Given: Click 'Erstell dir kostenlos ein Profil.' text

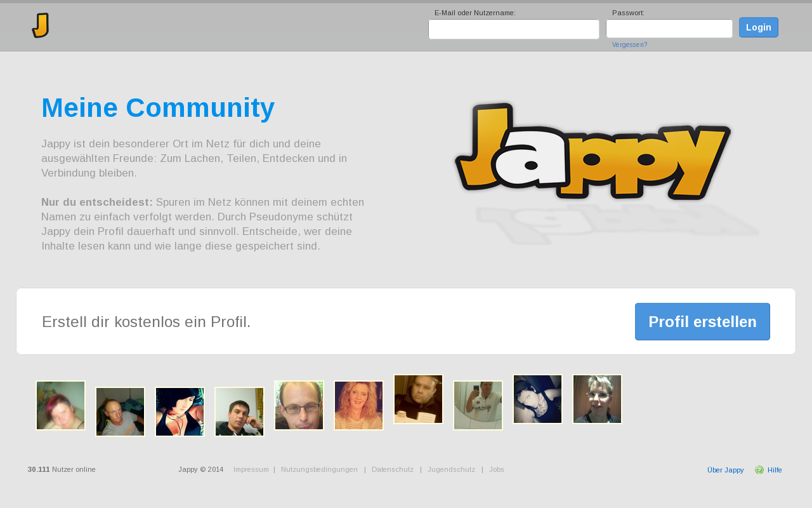Looking at the screenshot, I should [147, 322].
